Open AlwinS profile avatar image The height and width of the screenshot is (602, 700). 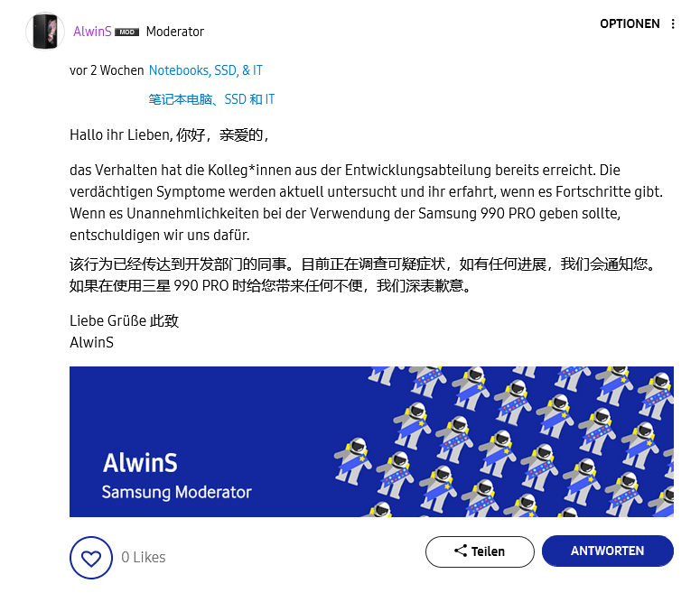(45, 32)
